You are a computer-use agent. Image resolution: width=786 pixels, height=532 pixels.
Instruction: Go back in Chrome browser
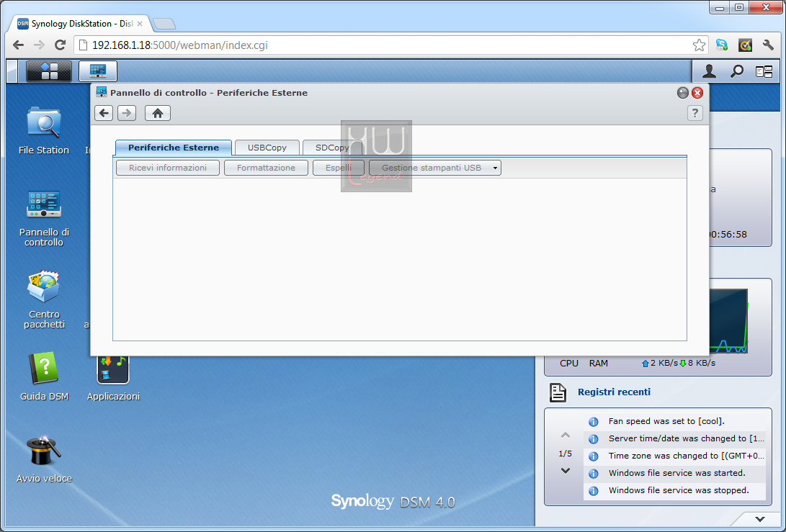(x=19, y=45)
